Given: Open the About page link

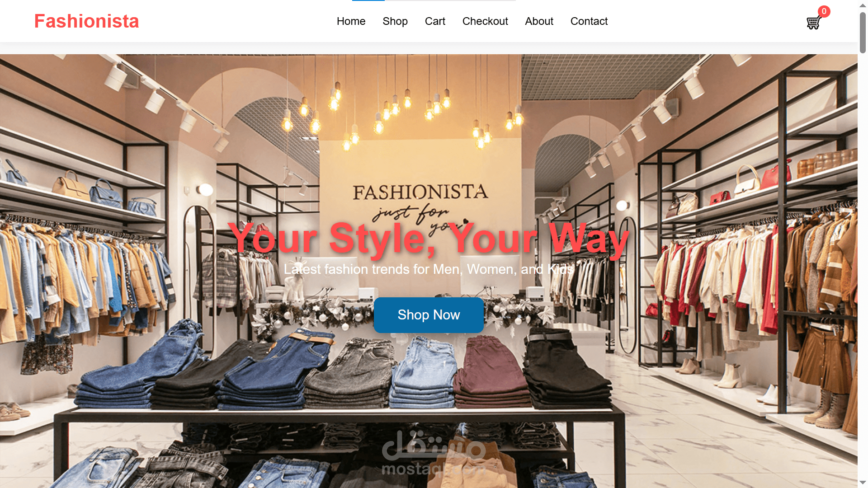Looking at the screenshot, I should pos(539,21).
